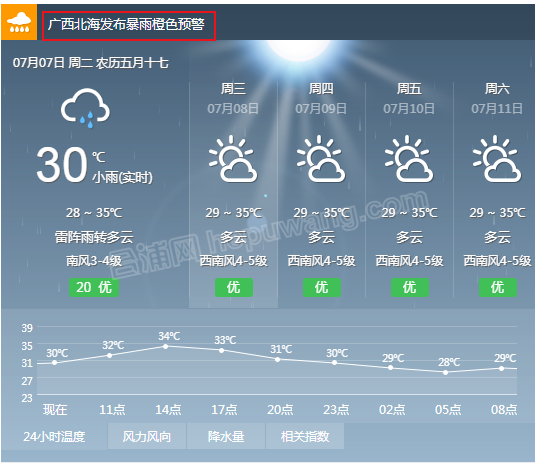Viewport: 535px width, 463px height.
Task: Select the 周三 forecast day heading
Action: [x=233, y=89]
